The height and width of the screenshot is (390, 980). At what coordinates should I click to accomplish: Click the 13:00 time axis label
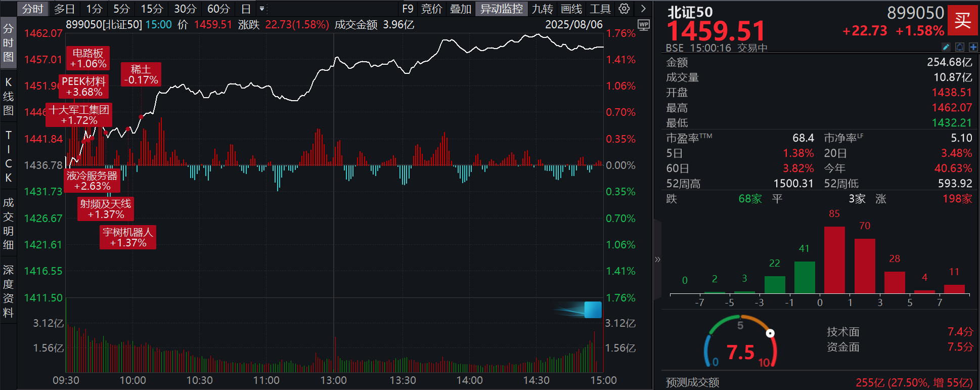click(333, 380)
